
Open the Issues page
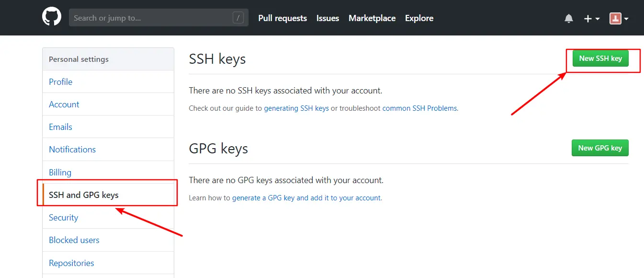328,18
